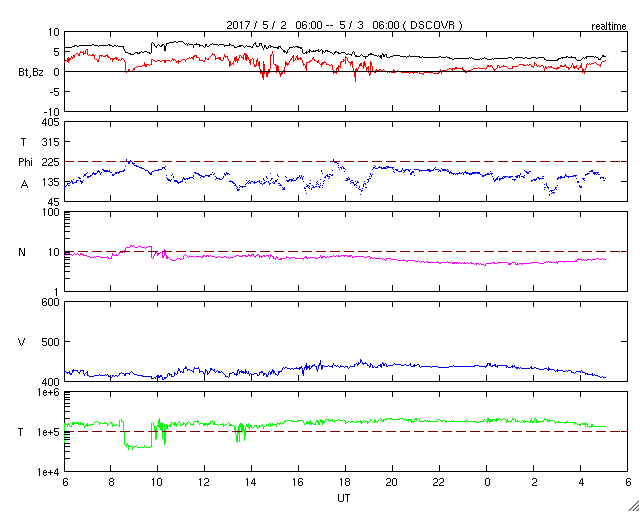640x512 pixels.
Task: Click the '18' hour label on UT axis
Action: point(345,482)
